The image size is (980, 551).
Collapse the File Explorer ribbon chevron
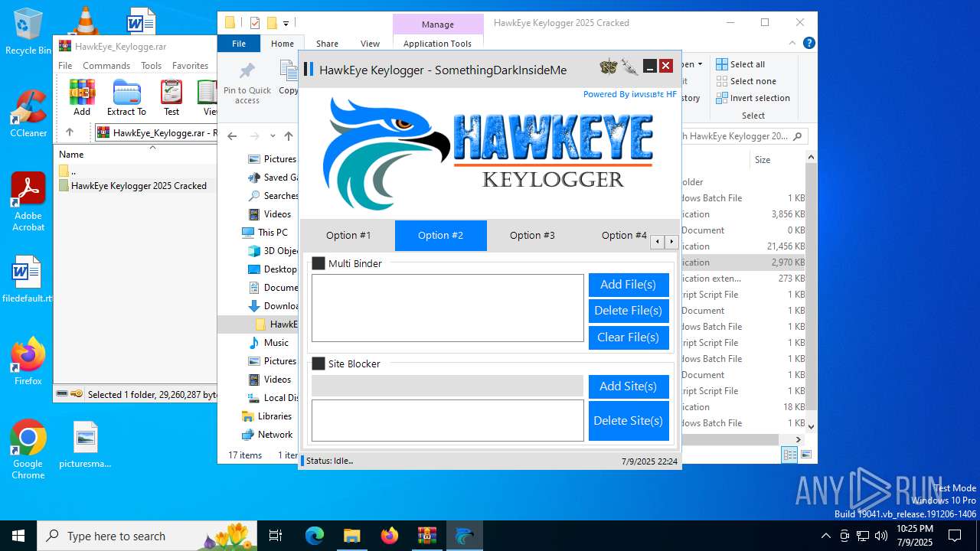[x=792, y=44]
